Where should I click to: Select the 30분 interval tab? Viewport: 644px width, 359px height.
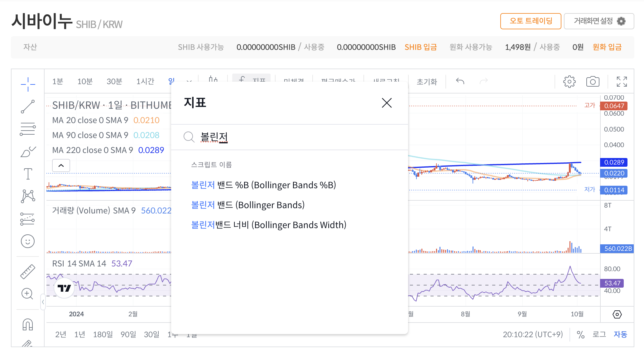(x=114, y=81)
